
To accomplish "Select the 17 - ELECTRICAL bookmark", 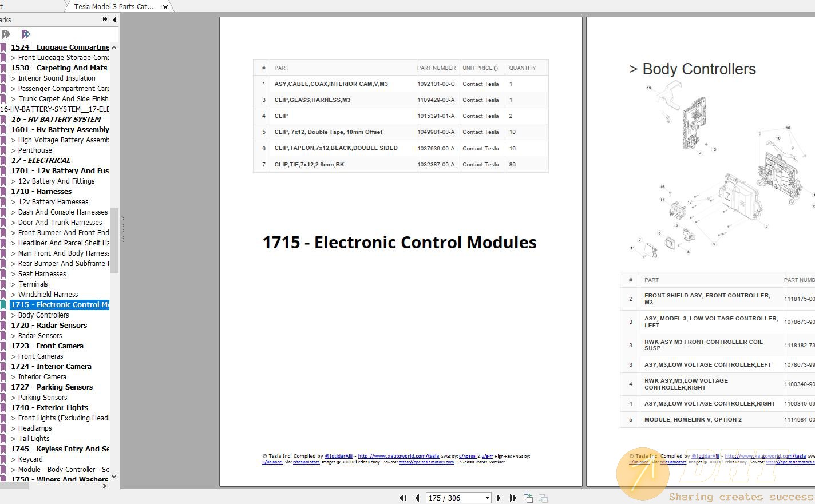I will pyautogui.click(x=41, y=161).
